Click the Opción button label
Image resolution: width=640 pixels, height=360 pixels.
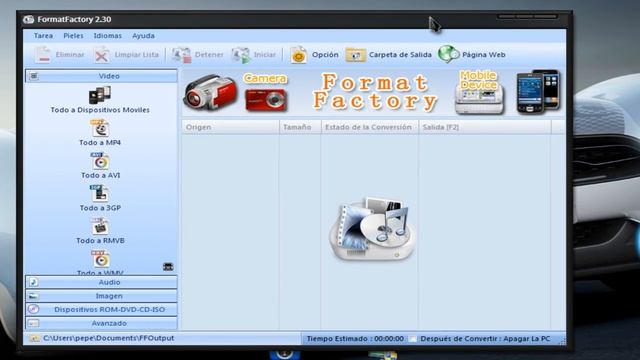point(325,55)
